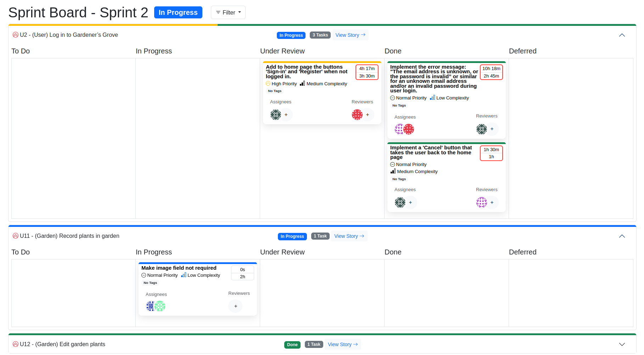Add reviewer to 'Make image field not required'
Image resolution: width=644 pixels, height=355 pixels.
tap(235, 307)
